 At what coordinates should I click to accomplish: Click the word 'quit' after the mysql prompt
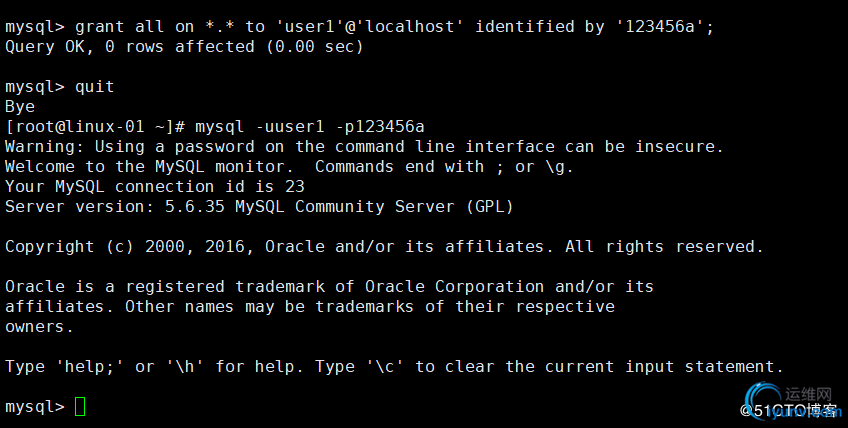click(x=95, y=86)
